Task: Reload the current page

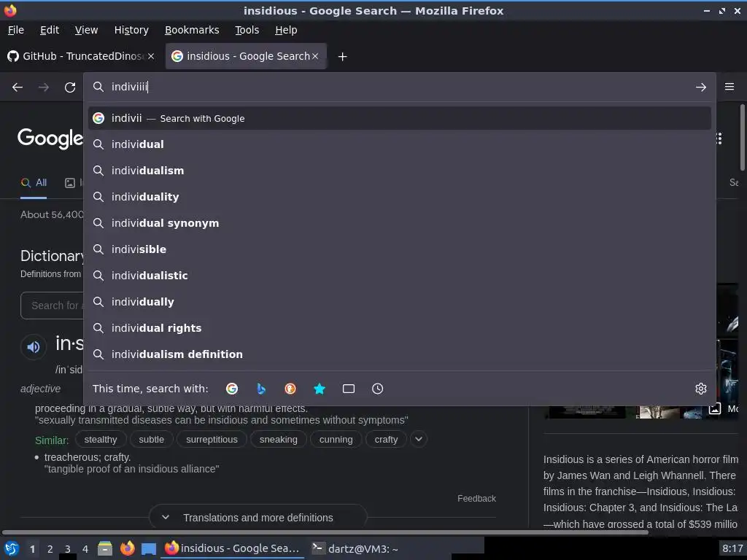Action: tap(70, 87)
